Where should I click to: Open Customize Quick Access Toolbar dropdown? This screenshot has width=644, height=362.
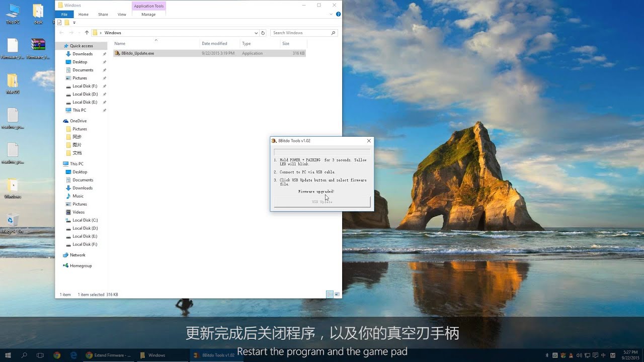[x=74, y=23]
